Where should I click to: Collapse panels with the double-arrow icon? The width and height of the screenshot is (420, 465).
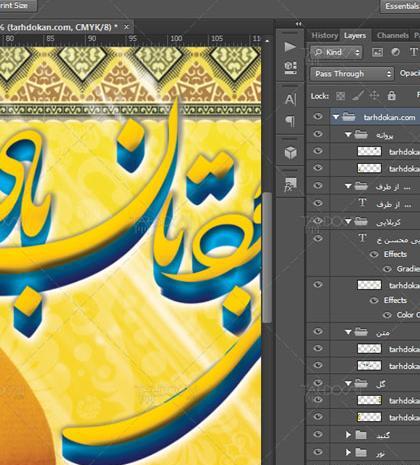(x=298, y=24)
